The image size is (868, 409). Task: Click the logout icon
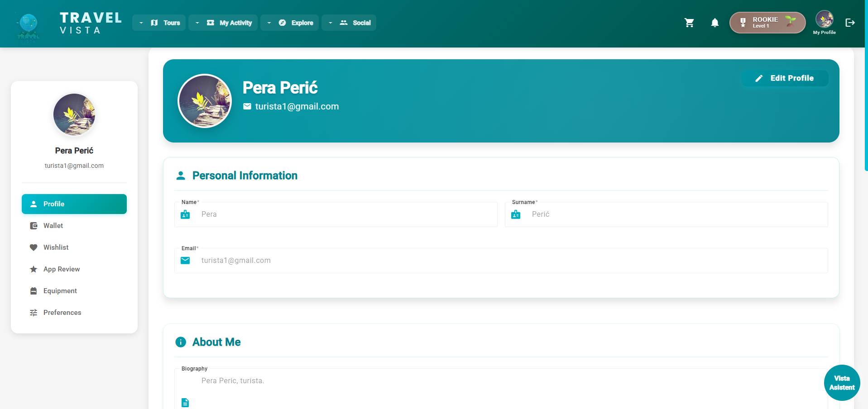pyautogui.click(x=850, y=23)
